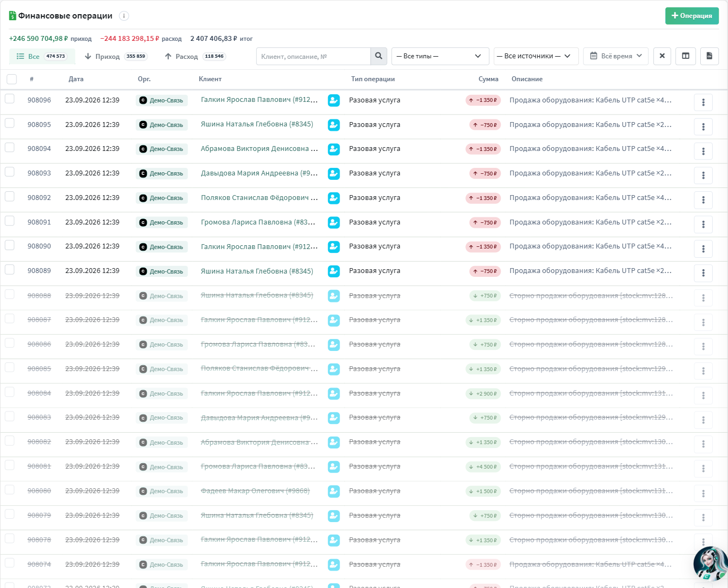Click the client profile icon in row 908080
This screenshot has height=588, width=728.
(334, 491)
